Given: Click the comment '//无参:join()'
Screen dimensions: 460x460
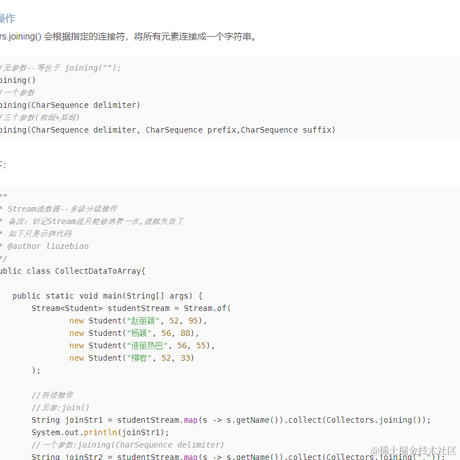Looking at the screenshot, I should (60, 408).
